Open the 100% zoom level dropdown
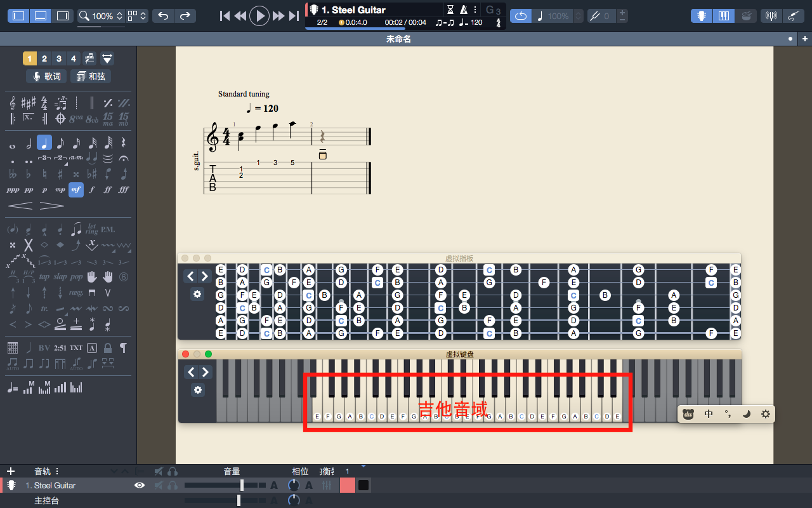The height and width of the screenshot is (508, 812). 101,16
